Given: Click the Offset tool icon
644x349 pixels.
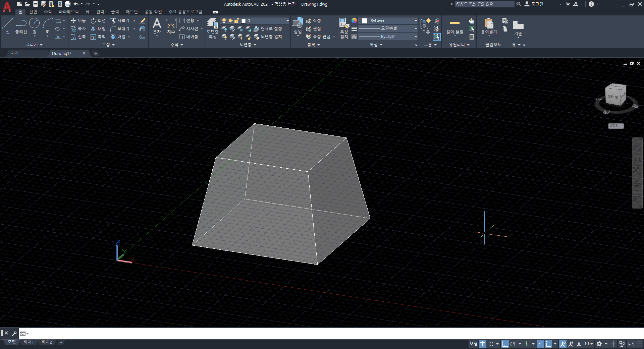Looking at the screenshot, I should (142, 37).
